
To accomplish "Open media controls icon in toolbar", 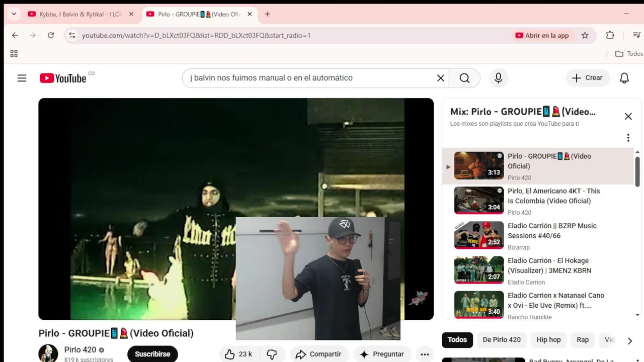I will click(636, 35).
